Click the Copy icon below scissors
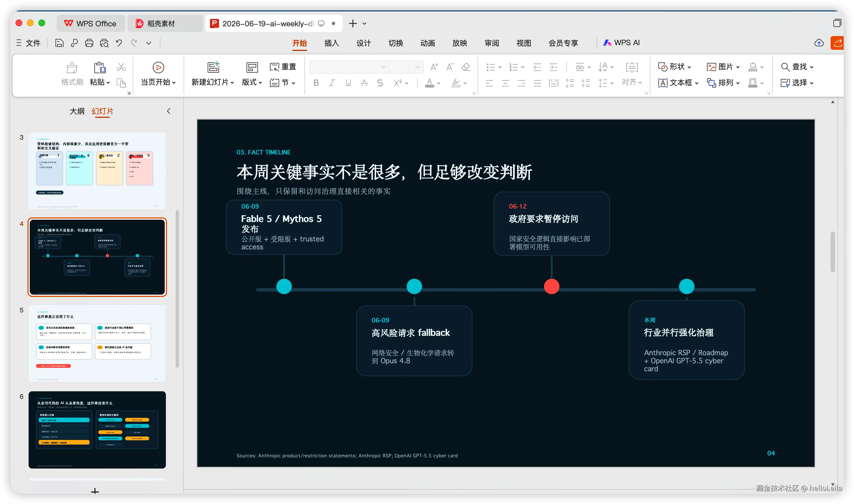This screenshot has height=504, width=854. pos(121,83)
